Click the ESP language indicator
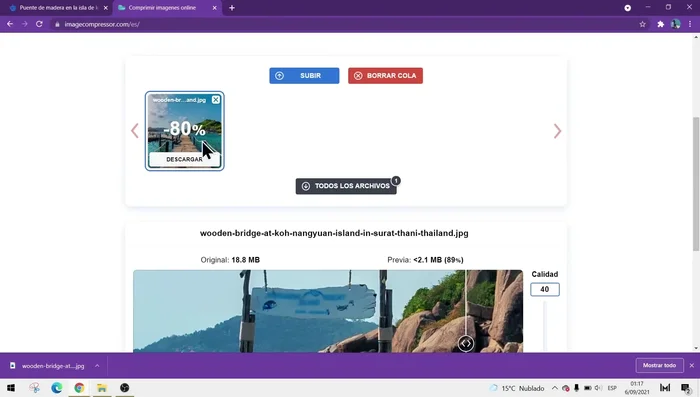Viewport: 700px width, 397px height. (x=612, y=388)
